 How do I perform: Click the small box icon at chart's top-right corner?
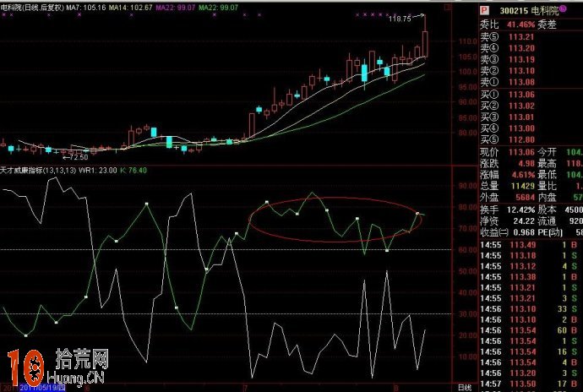coord(449,8)
